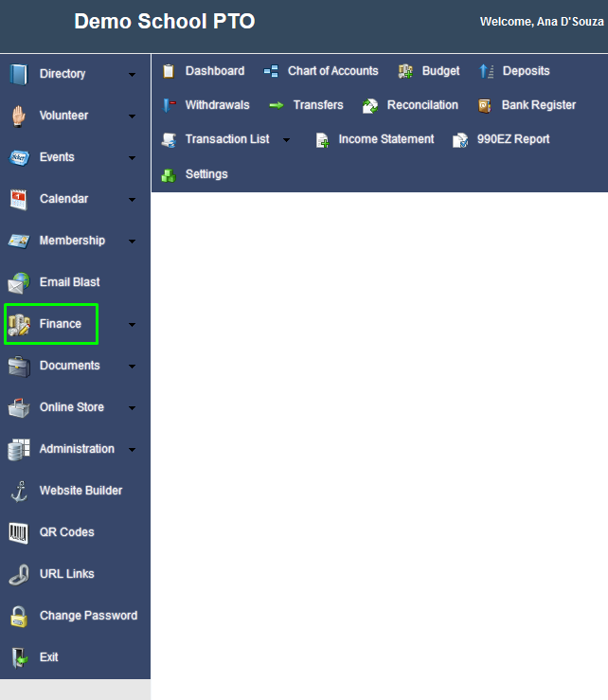This screenshot has height=700, width=608.
Task: Click the Withdrawals down-arrow icon
Action: [x=169, y=105]
